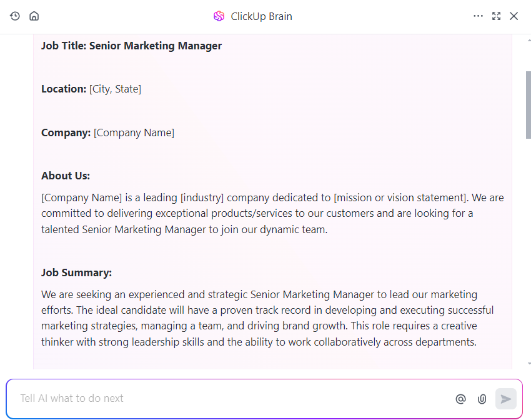This screenshot has width=531, height=420.
Task: Click the ClickUp Brain logo
Action: point(219,16)
